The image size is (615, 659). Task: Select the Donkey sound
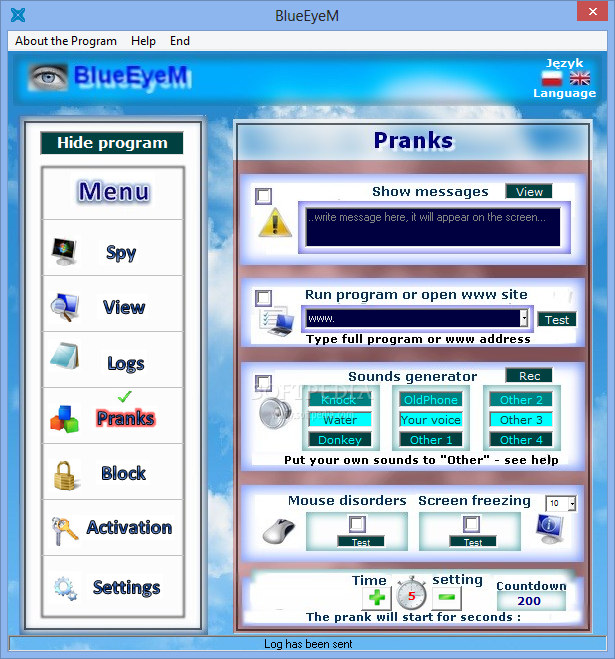click(x=340, y=440)
